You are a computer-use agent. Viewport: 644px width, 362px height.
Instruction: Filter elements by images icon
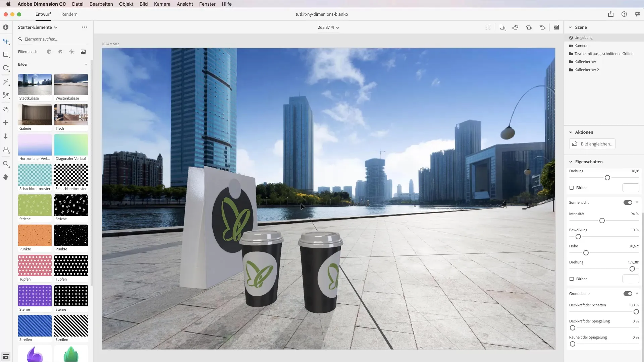pyautogui.click(x=83, y=52)
